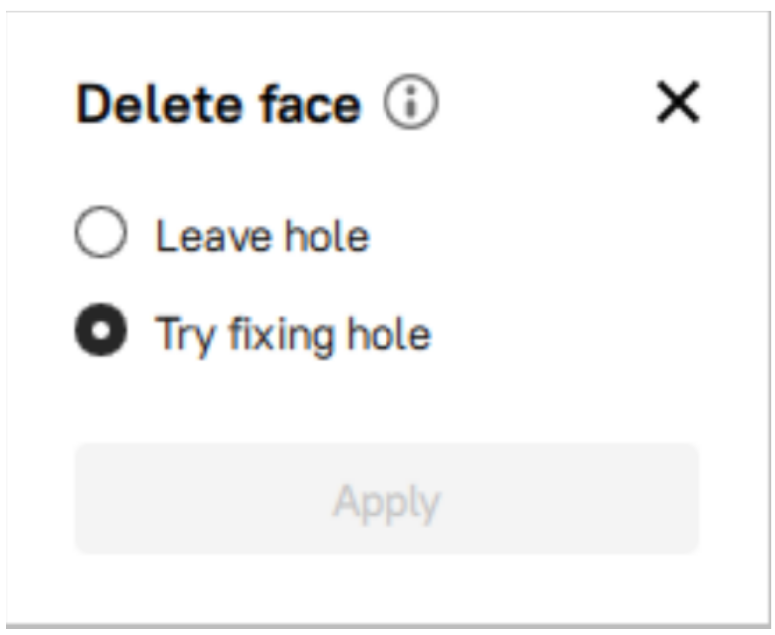775x635 pixels.
Task: Click the Apply button
Action: [x=387, y=499]
